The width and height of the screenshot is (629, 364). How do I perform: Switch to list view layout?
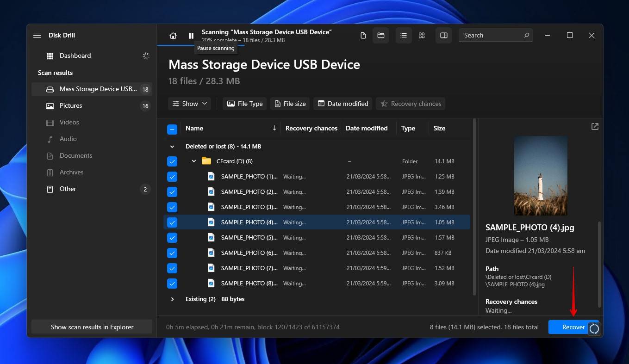coord(403,35)
